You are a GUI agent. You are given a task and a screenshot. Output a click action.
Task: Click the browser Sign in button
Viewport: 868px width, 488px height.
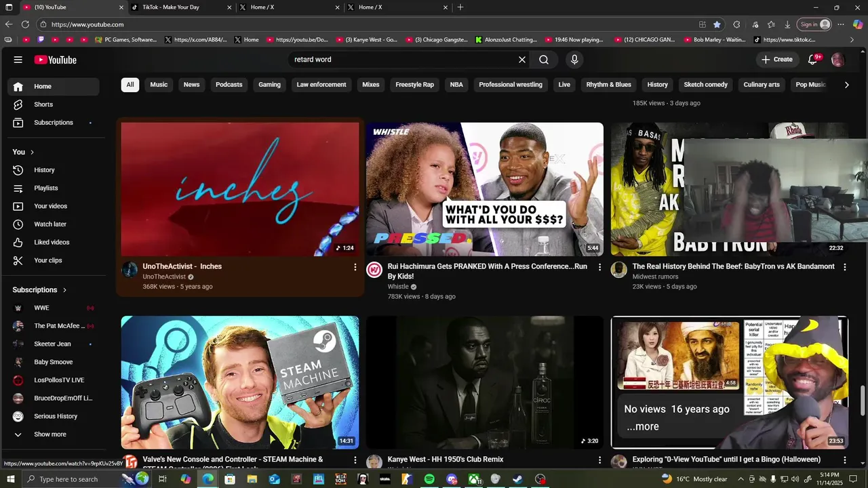(814, 24)
